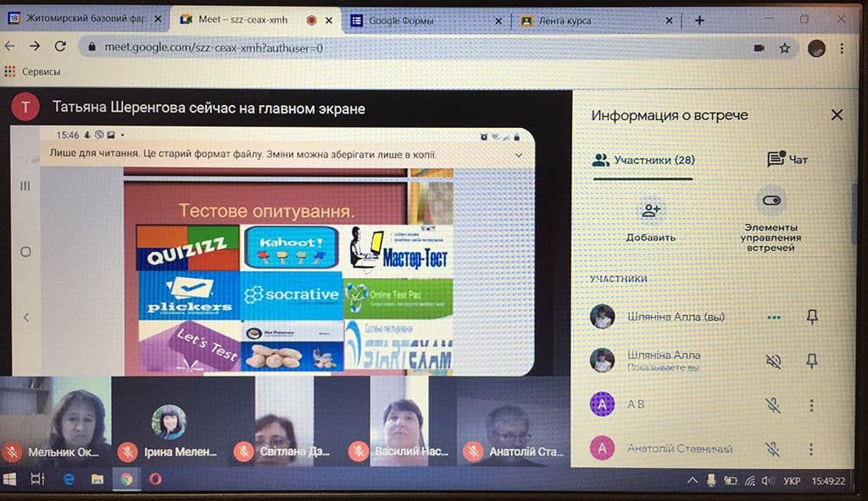Open Элементы управления встречей

point(771,221)
